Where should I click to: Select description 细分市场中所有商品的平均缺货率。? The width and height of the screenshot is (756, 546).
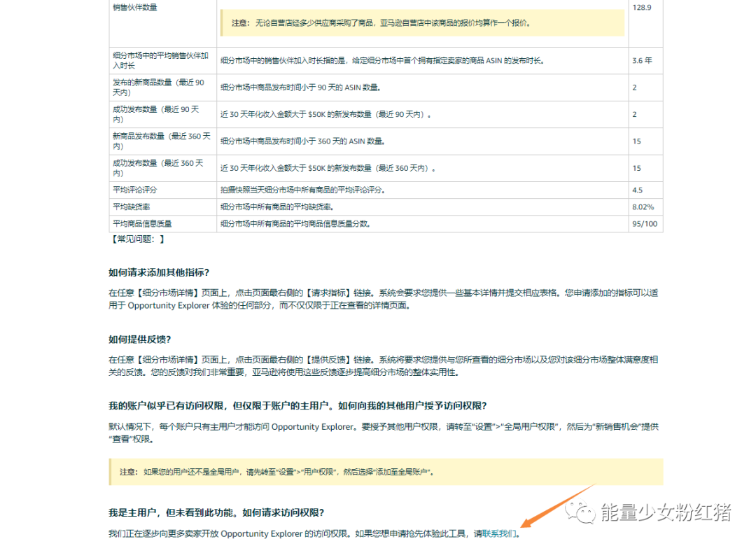coord(277,207)
